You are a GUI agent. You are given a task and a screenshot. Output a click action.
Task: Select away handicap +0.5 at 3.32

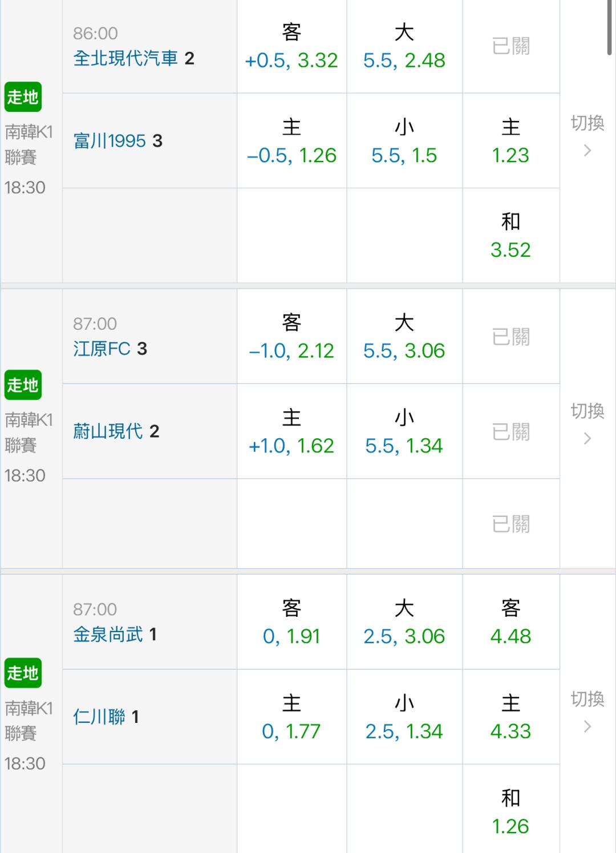[x=291, y=46]
